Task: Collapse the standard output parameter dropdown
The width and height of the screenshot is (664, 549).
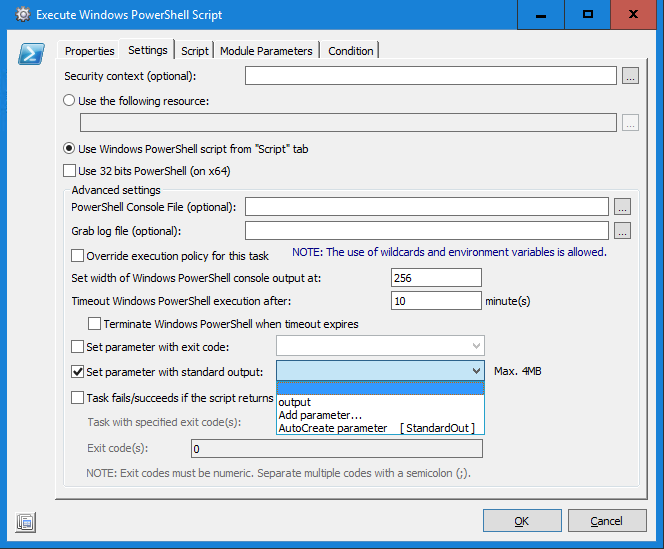Action: (x=476, y=371)
